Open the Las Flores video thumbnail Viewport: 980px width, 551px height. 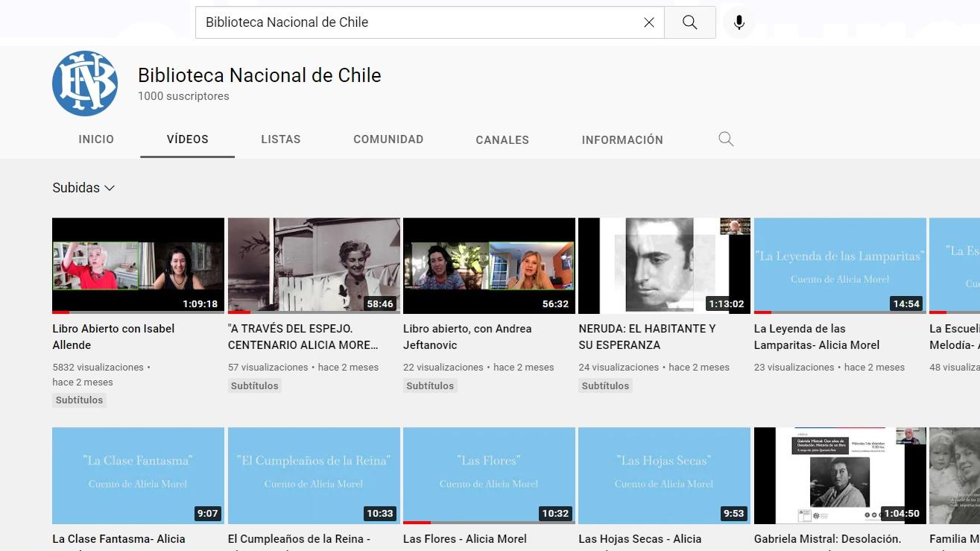click(489, 476)
